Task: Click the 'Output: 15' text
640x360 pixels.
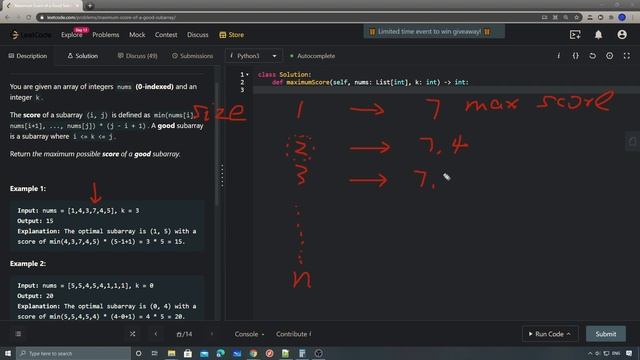Action: tap(35, 221)
